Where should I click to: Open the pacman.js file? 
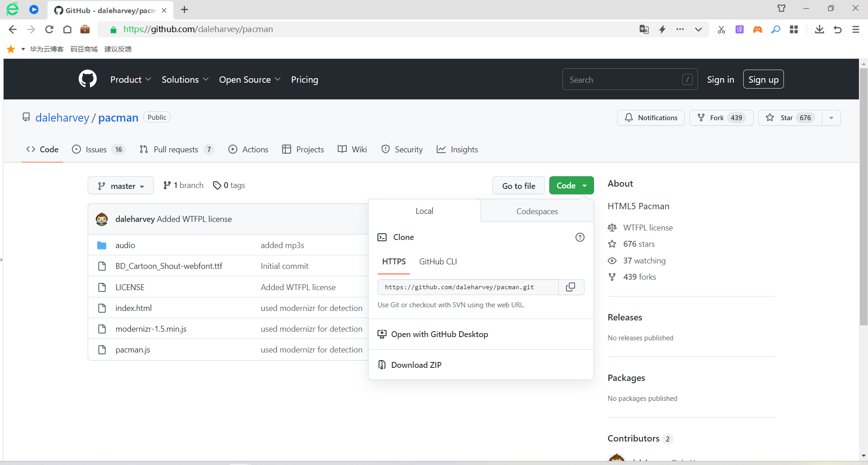133,350
